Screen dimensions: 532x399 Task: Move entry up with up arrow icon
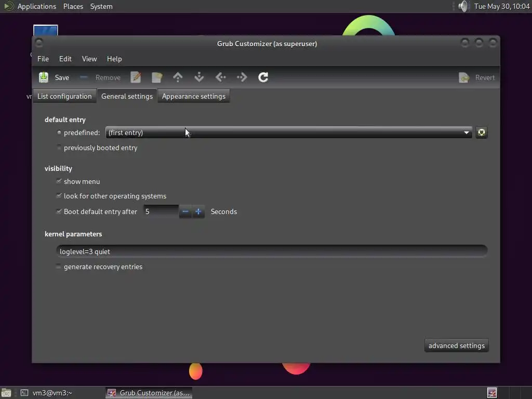click(178, 77)
